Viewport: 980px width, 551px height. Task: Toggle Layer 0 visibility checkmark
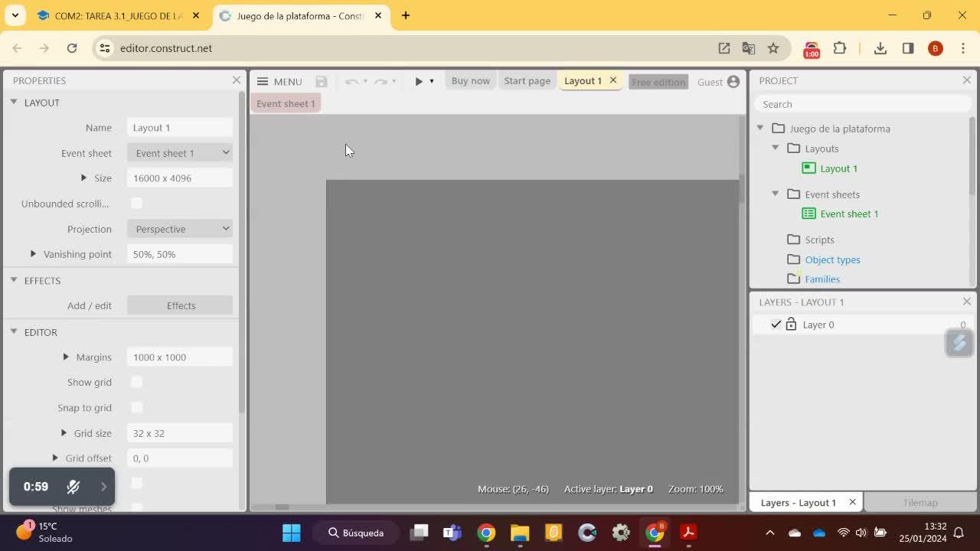point(776,324)
